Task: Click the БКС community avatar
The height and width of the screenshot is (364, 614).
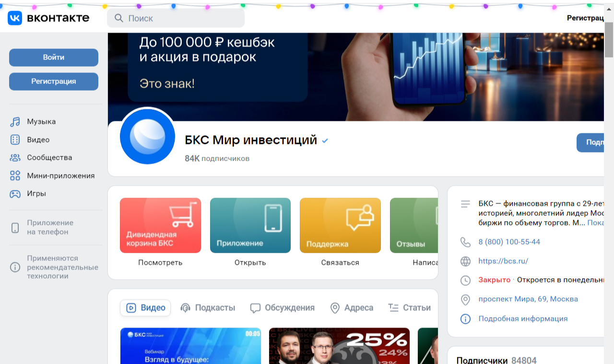Action: [147, 136]
